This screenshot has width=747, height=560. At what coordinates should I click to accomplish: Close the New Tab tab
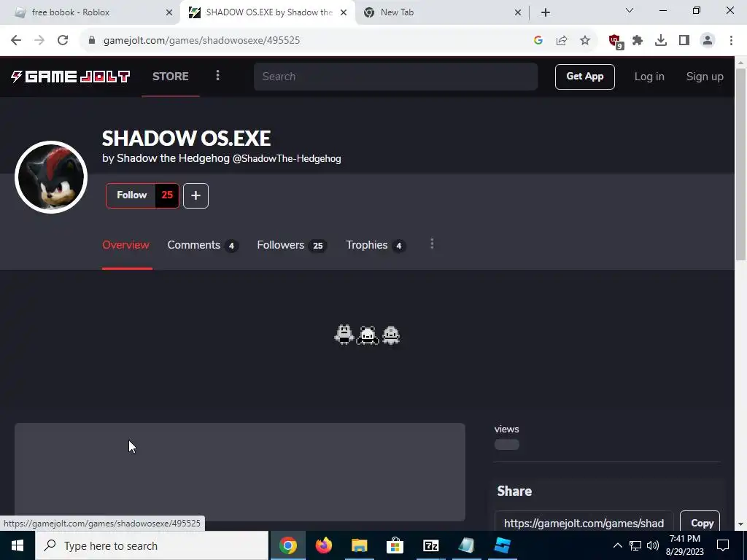tap(518, 12)
